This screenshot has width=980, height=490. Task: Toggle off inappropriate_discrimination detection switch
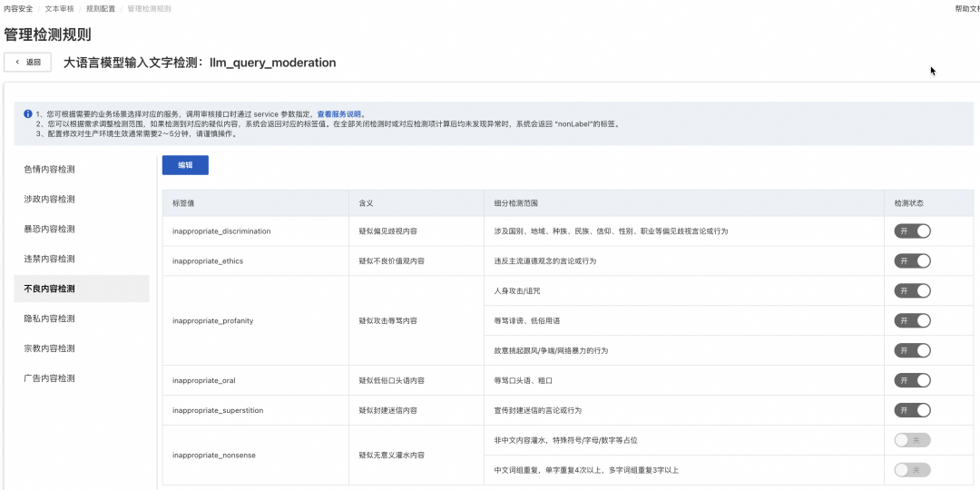coord(912,230)
